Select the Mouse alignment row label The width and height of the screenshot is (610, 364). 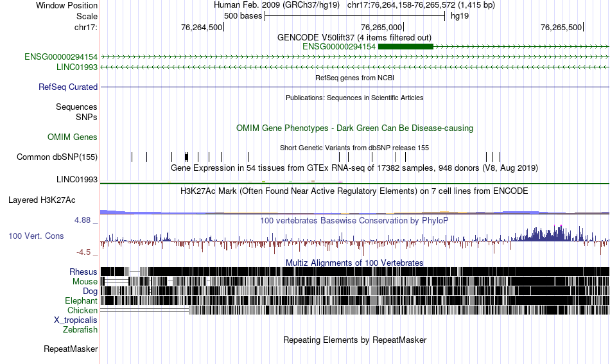pyautogui.click(x=85, y=282)
